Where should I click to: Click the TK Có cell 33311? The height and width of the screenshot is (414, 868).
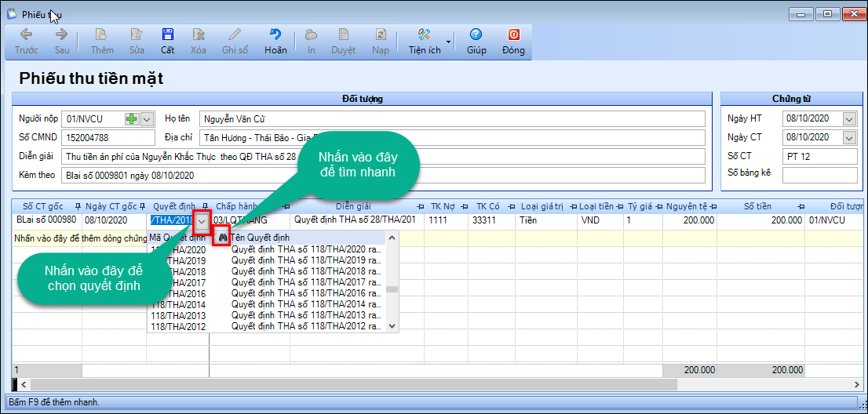(x=492, y=220)
